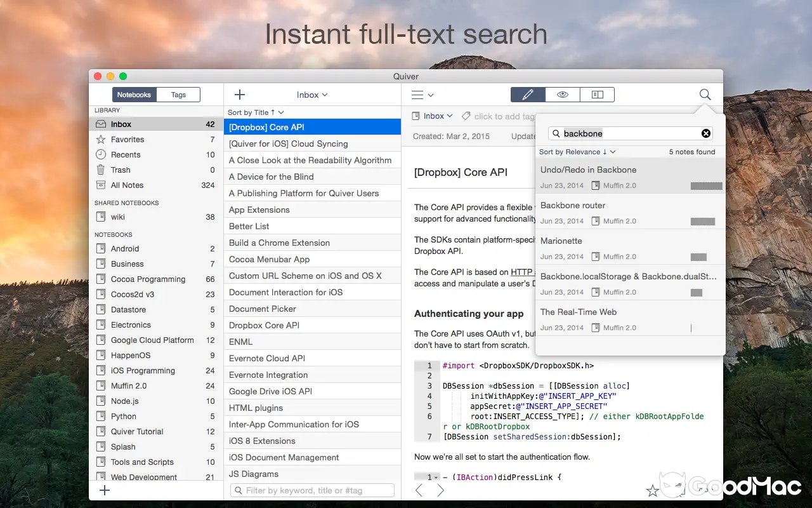Select note [Quiver for iOS] Cloud Syncing
The height and width of the screenshot is (508, 812).
point(313,144)
